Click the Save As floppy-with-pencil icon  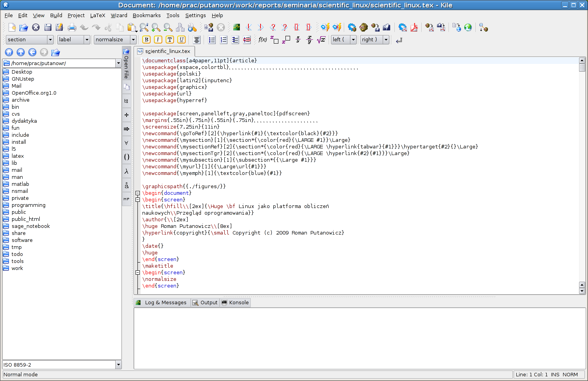59,27
